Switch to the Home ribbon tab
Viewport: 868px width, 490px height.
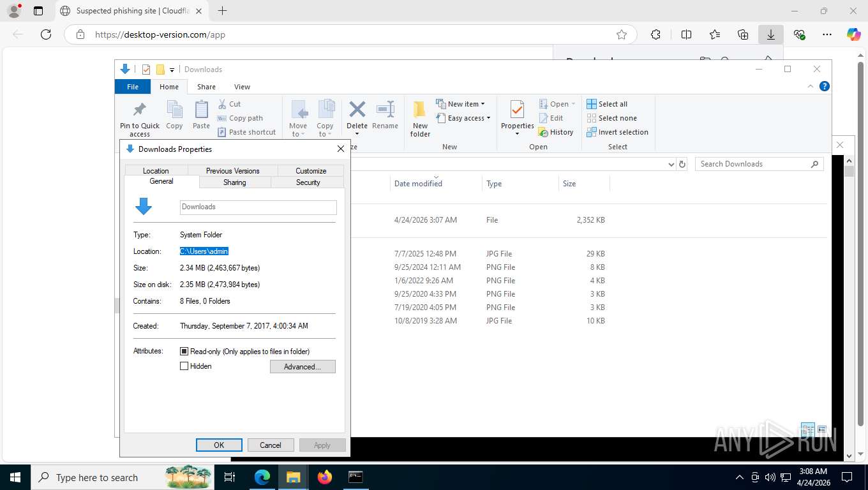169,87
